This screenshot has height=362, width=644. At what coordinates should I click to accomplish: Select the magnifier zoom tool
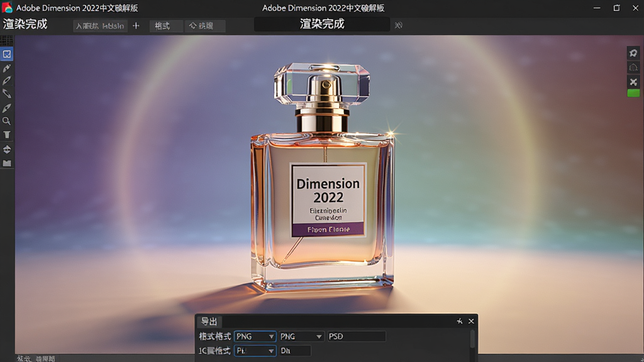point(6,121)
